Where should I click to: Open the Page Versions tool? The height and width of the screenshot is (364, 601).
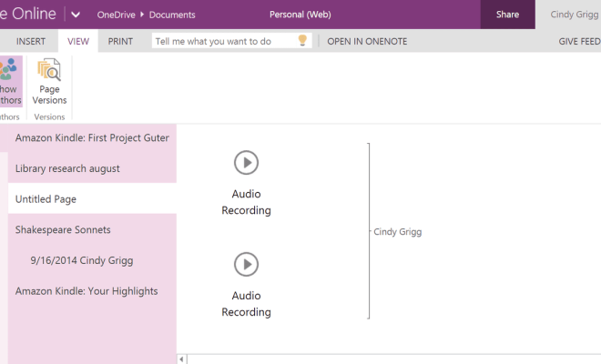49,82
